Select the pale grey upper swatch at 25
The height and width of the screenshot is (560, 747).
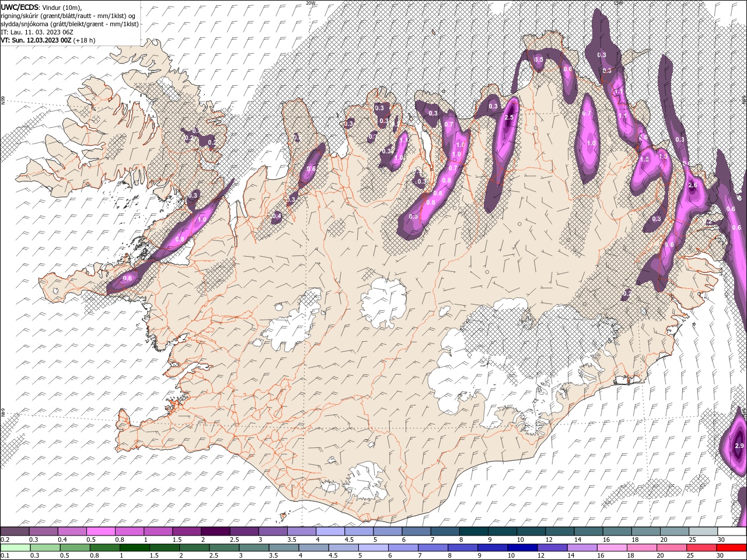tap(703, 531)
